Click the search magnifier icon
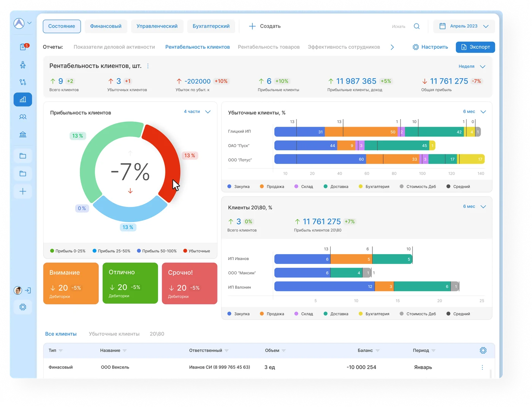Viewport: 532px width, 407px height. coord(416,26)
